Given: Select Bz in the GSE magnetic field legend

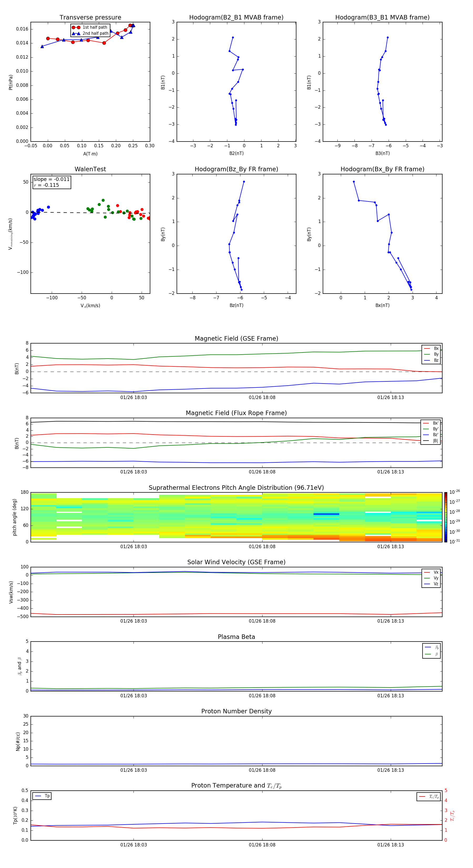Looking at the screenshot, I should pyautogui.click(x=431, y=360).
